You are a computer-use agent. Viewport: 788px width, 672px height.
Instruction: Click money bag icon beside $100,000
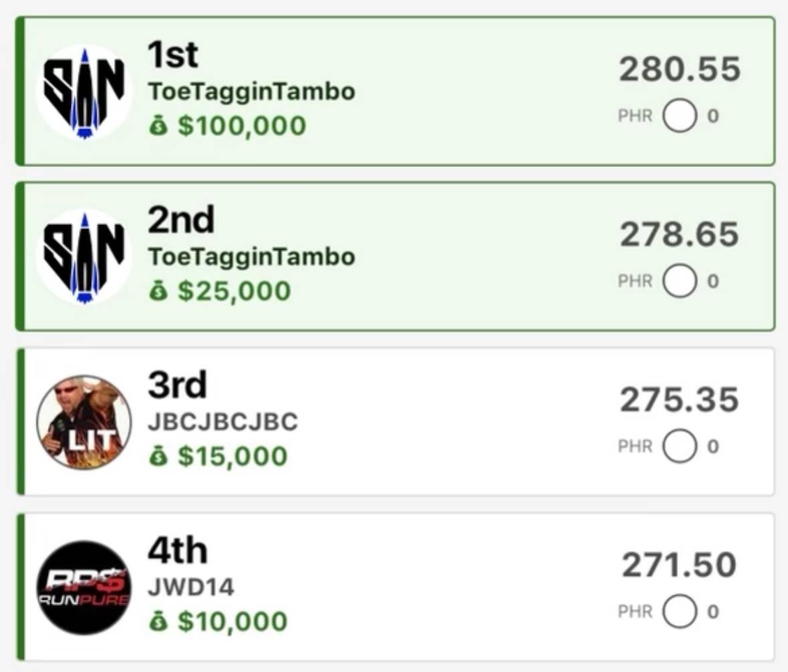(158, 126)
